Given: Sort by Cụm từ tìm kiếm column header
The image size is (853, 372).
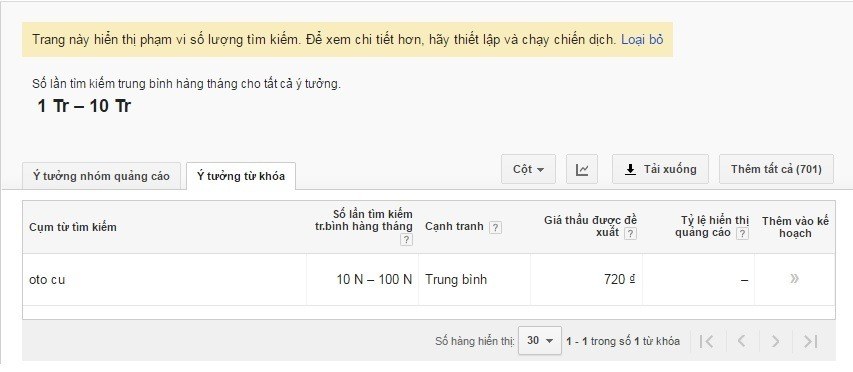Looking at the screenshot, I should click(73, 227).
